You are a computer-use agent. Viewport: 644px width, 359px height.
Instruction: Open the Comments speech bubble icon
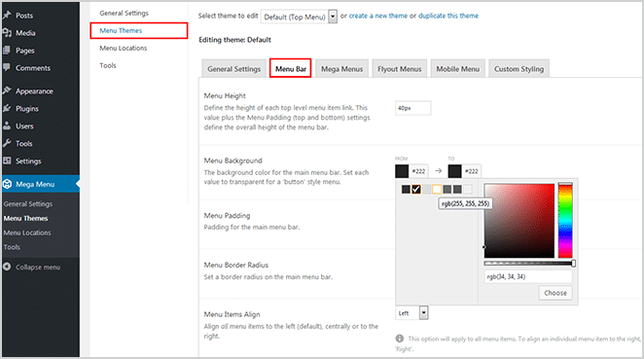click(7, 67)
